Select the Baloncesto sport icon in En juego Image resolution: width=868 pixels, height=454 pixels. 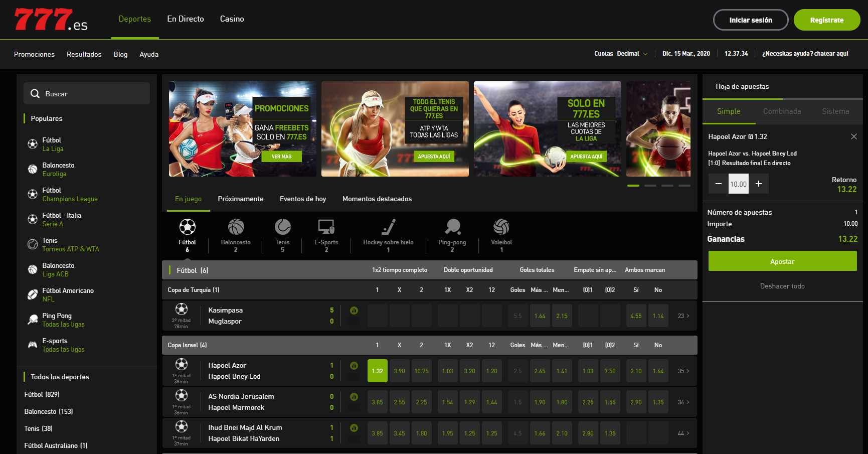[x=236, y=227]
